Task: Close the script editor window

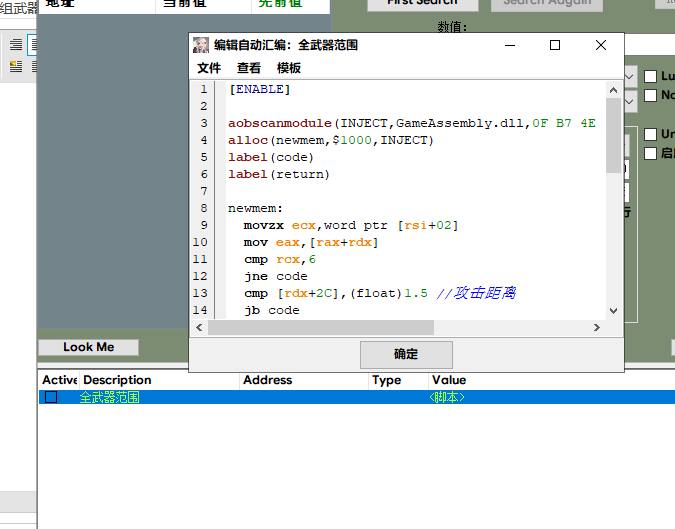Action: [x=601, y=45]
